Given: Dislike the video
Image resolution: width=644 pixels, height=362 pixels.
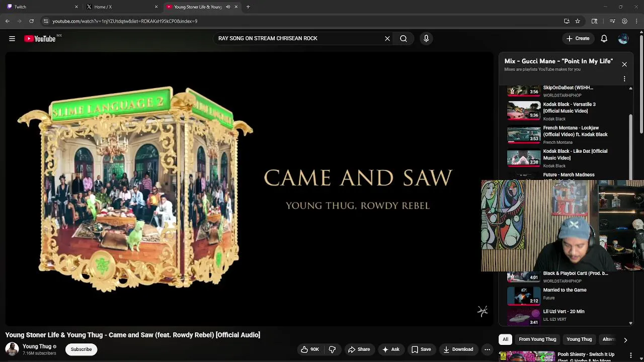Looking at the screenshot, I should (x=332, y=349).
